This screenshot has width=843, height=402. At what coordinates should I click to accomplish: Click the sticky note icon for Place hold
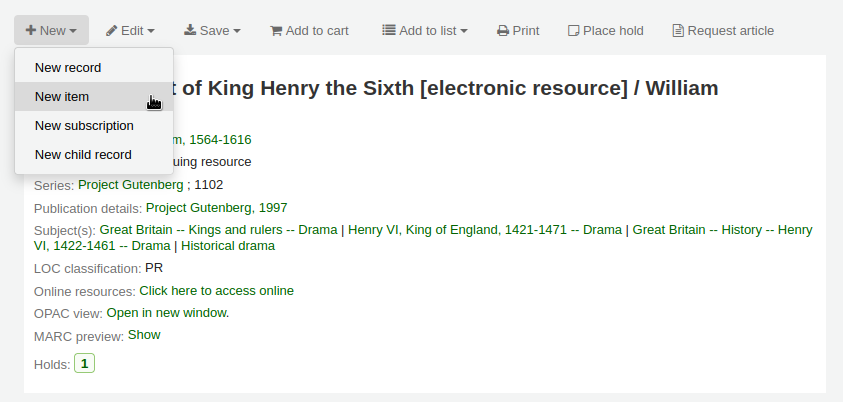tap(574, 31)
